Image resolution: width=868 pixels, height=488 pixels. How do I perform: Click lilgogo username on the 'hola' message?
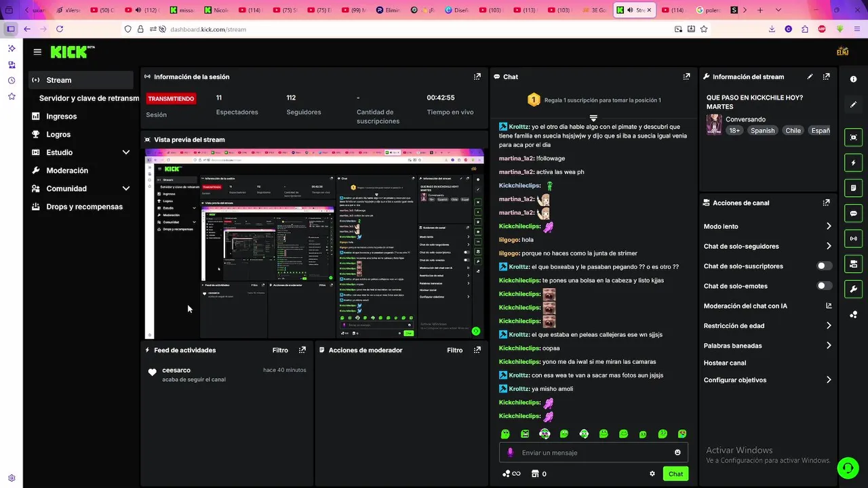509,240
